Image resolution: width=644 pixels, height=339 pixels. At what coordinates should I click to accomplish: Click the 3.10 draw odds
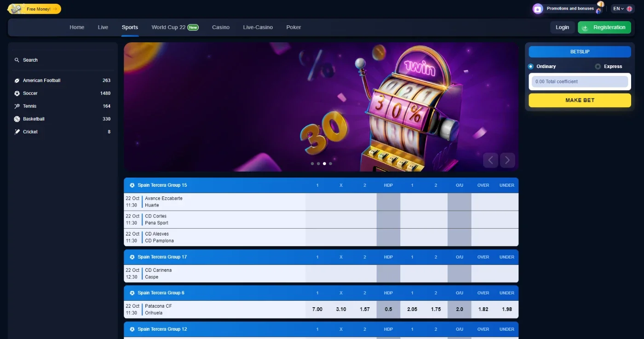click(x=341, y=310)
